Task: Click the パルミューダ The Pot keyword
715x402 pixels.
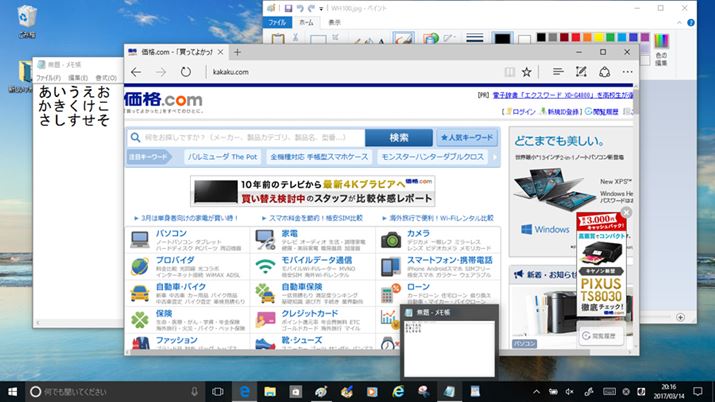Action: [x=222, y=157]
